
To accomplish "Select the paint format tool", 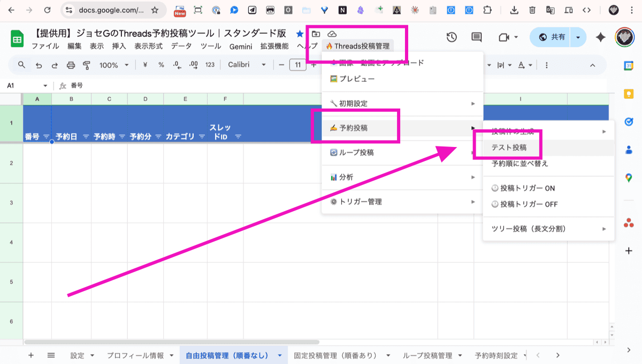I will pos(87,65).
